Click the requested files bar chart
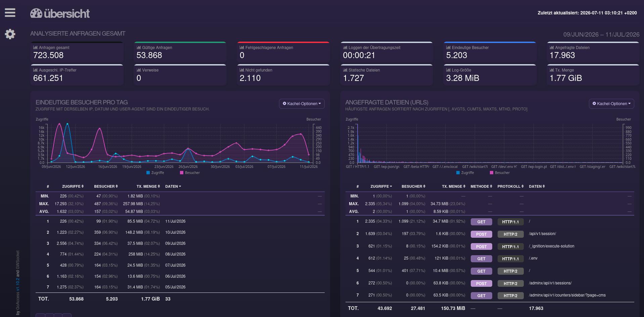Image resolution: width=644 pixels, height=317 pixels. point(490,143)
